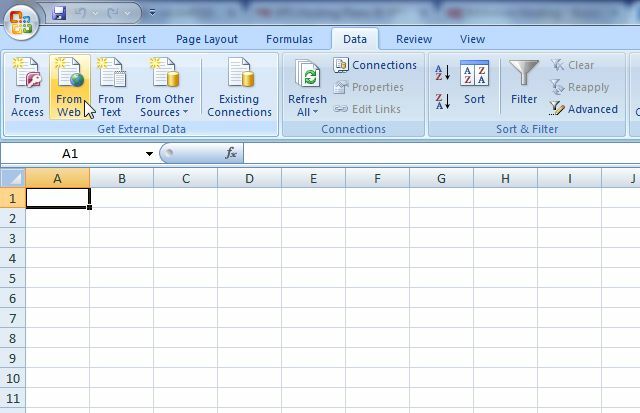Click cell A1
640x413 pixels.
coord(58,198)
